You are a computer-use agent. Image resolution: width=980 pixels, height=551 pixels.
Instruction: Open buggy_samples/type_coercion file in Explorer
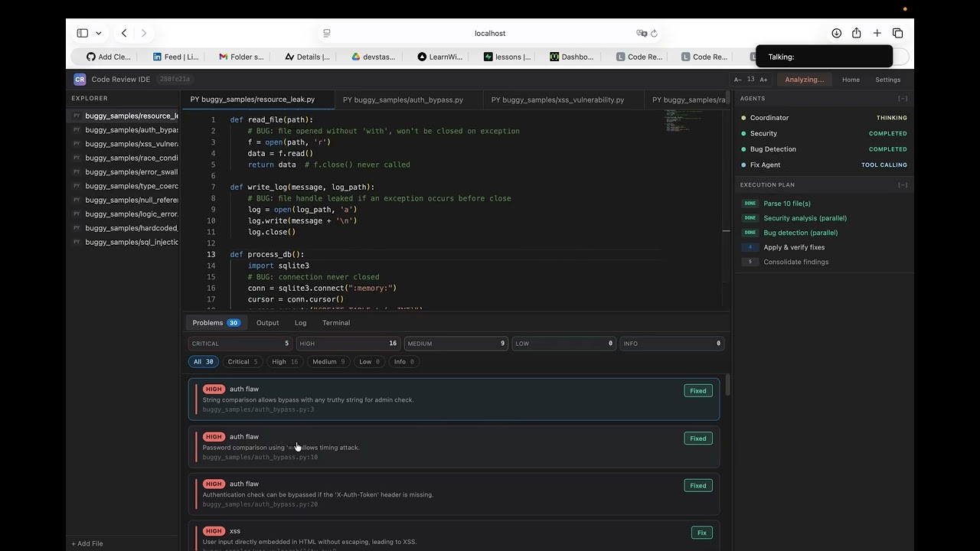pos(123,186)
